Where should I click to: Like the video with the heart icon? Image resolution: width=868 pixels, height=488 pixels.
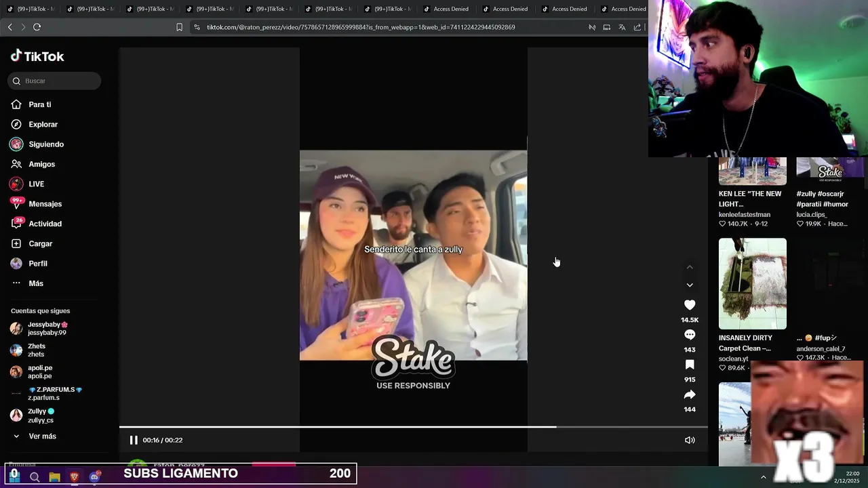[690, 305]
